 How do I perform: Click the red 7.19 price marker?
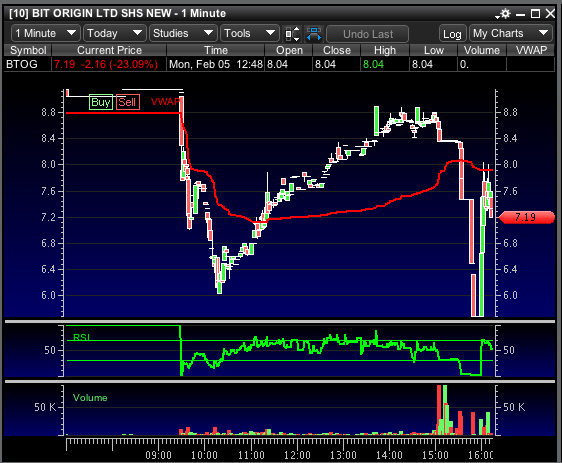526,217
